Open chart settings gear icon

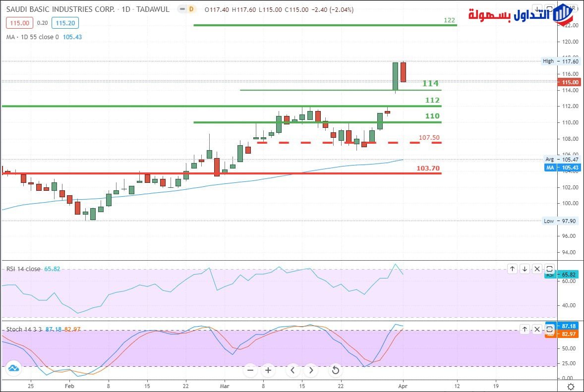pyautogui.click(x=571, y=387)
